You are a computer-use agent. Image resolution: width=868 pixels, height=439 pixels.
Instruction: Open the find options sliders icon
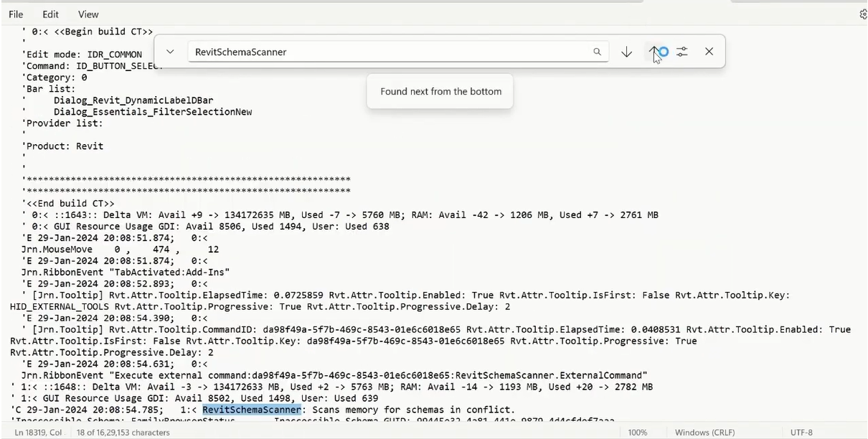pos(682,52)
